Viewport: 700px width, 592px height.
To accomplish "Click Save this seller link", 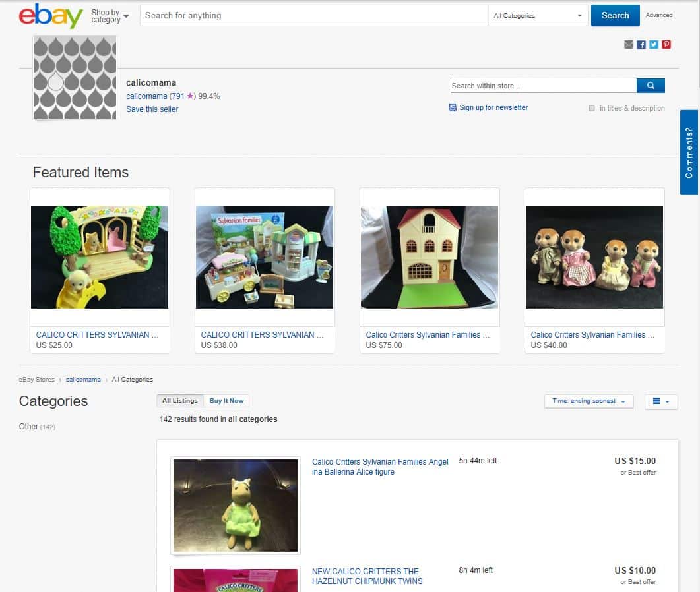I will [152, 109].
